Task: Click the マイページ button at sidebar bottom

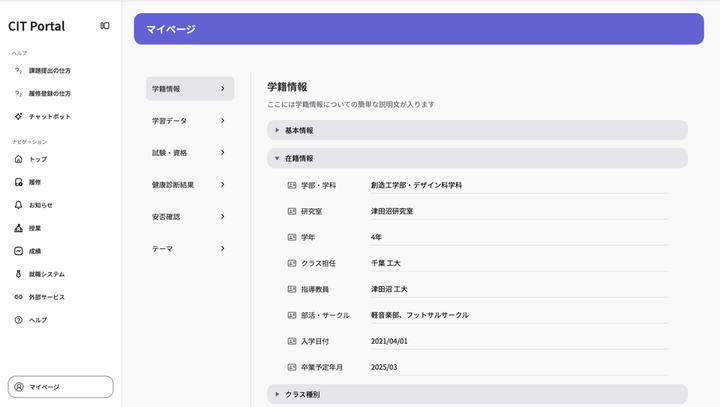Action: [x=60, y=387]
